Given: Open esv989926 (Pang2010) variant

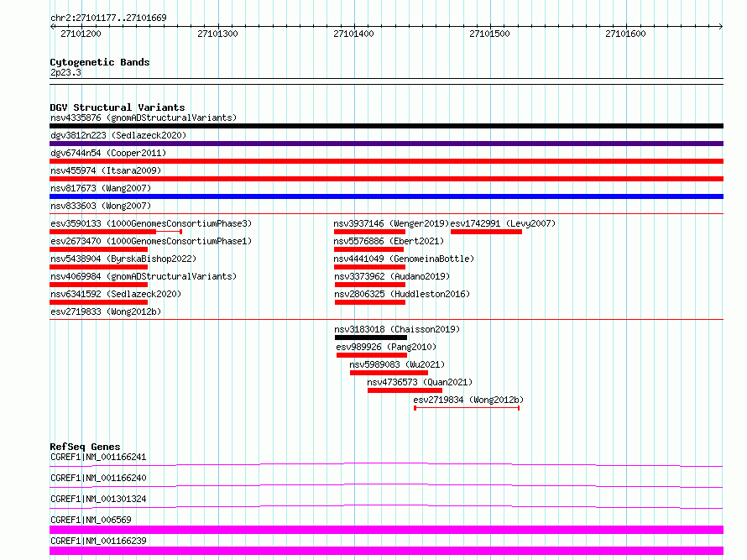Looking at the screenshot, I should (x=386, y=347).
